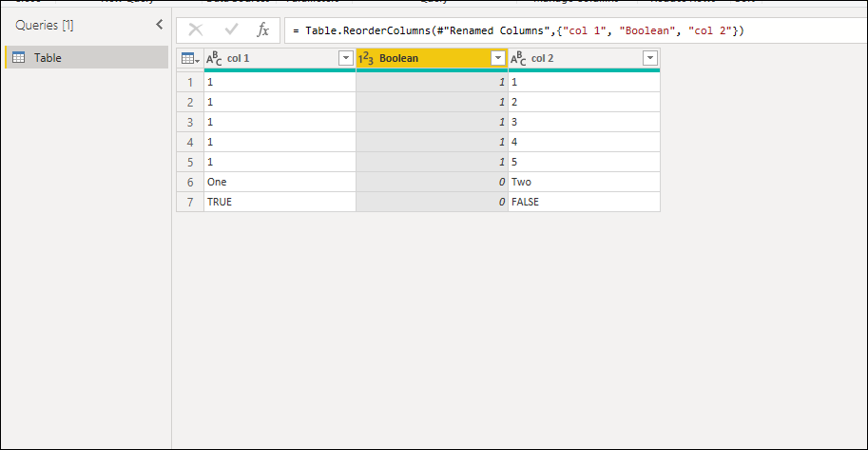Select row number 7 header

coord(190,202)
